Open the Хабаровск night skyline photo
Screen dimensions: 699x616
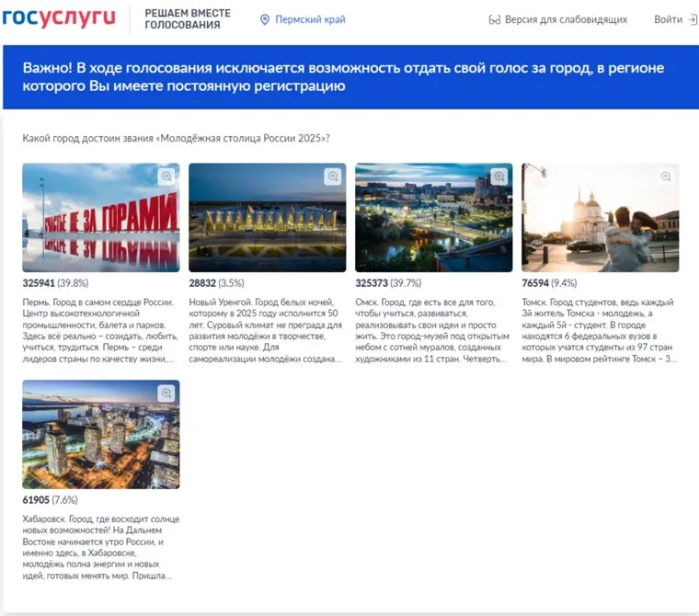(100, 435)
